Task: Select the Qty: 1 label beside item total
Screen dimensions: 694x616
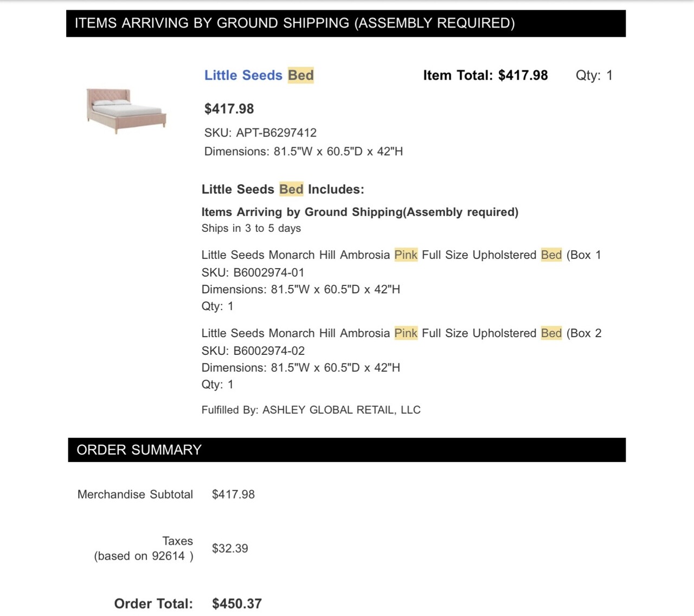Action: coord(594,75)
